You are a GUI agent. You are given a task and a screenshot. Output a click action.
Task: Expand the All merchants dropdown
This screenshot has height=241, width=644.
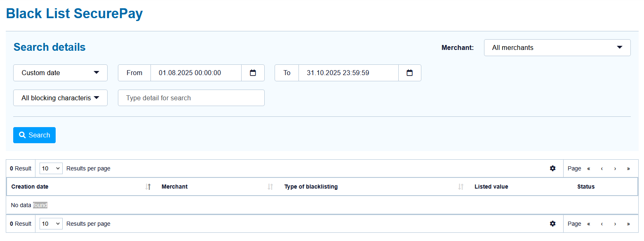click(x=557, y=47)
